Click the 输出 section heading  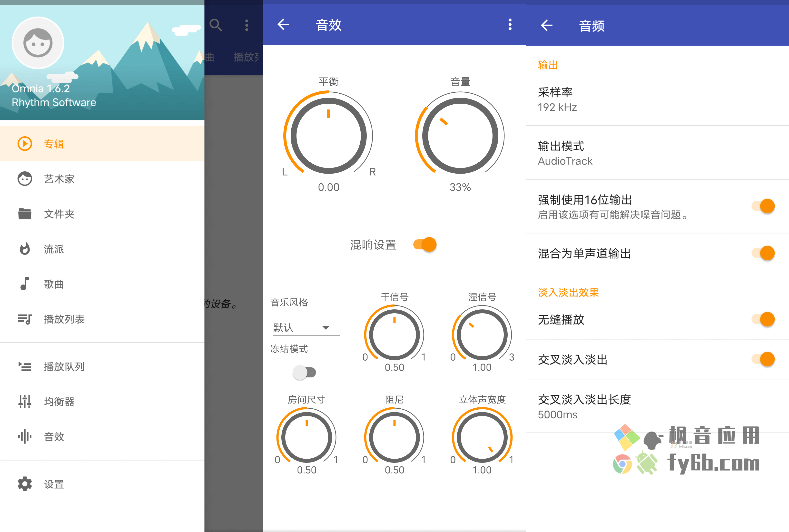[548, 65]
